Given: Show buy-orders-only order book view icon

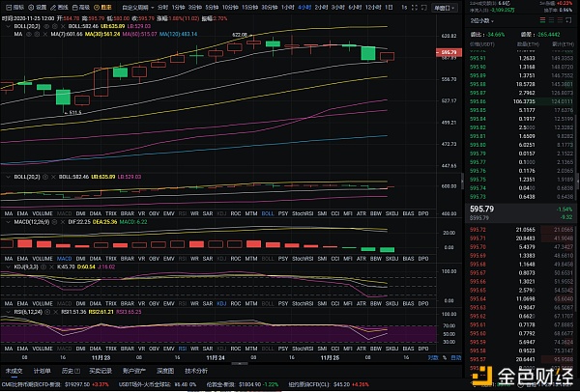Looking at the screenshot, I should click(x=551, y=20).
